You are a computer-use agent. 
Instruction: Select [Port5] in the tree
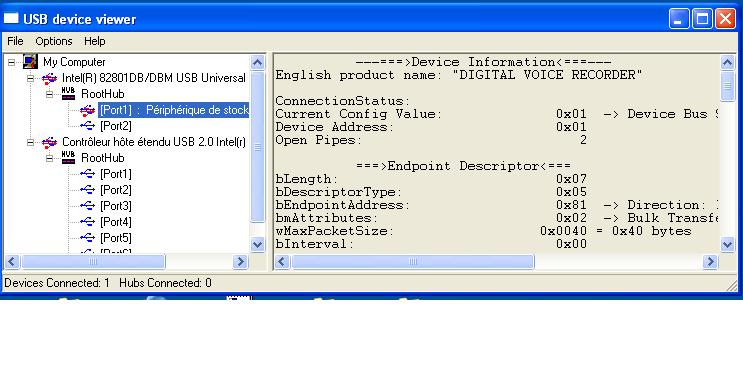coord(116,238)
